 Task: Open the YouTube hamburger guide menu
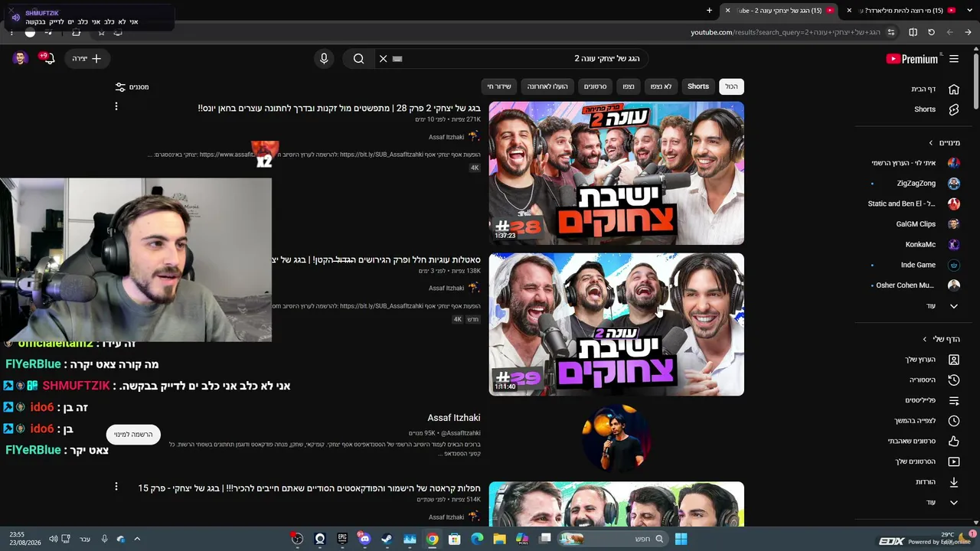(954, 59)
